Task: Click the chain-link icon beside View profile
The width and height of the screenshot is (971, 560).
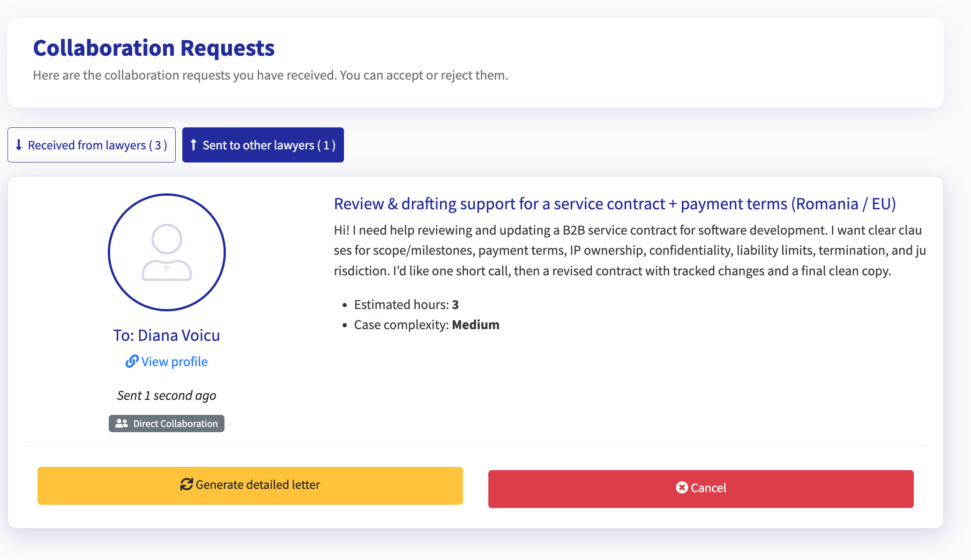Action: pyautogui.click(x=132, y=361)
